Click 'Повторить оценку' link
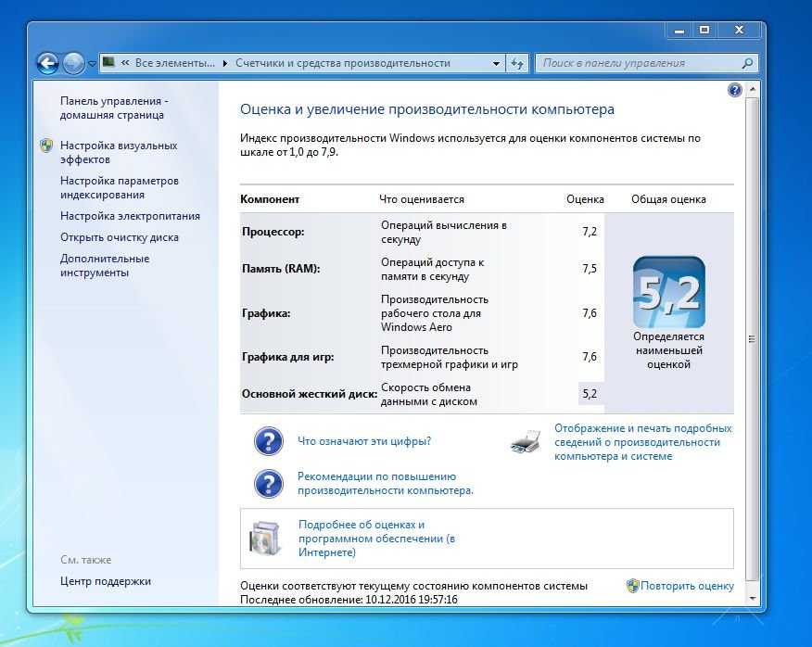812x647 pixels. [x=687, y=586]
